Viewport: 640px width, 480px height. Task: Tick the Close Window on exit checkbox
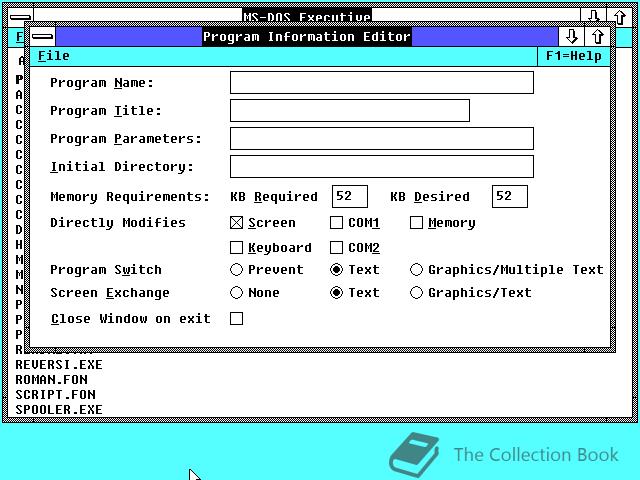tap(236, 318)
